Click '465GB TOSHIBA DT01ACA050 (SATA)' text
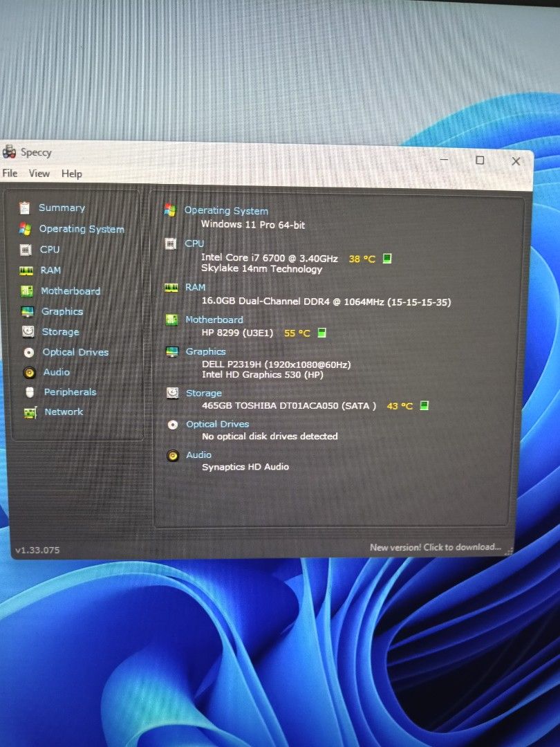560x747 pixels. 289,405
